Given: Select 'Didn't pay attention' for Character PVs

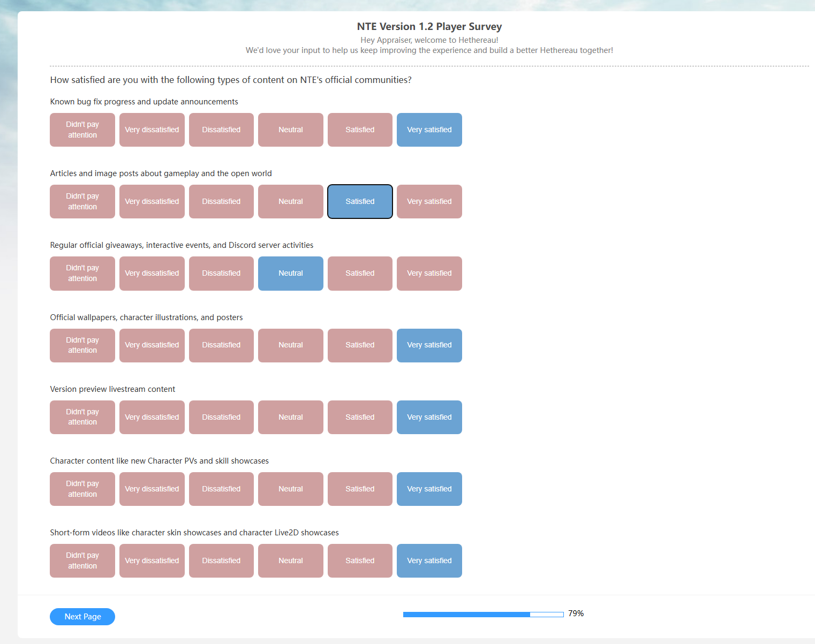Looking at the screenshot, I should tap(82, 489).
